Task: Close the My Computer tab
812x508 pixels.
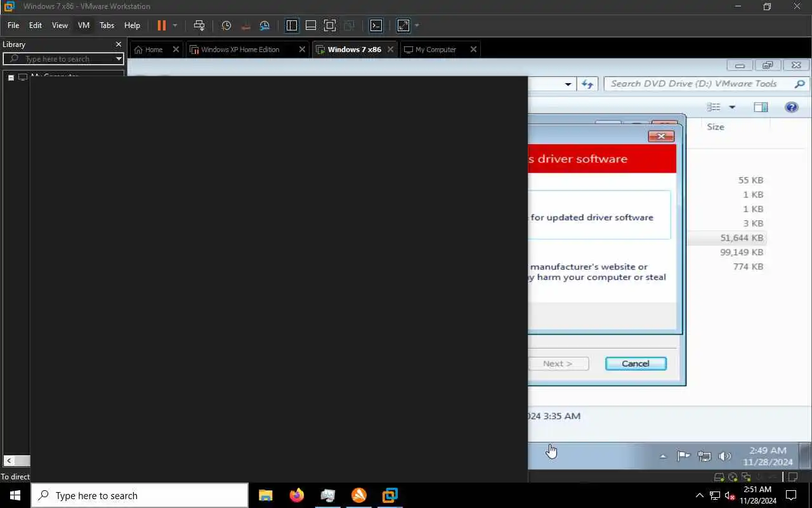Action: click(x=473, y=50)
